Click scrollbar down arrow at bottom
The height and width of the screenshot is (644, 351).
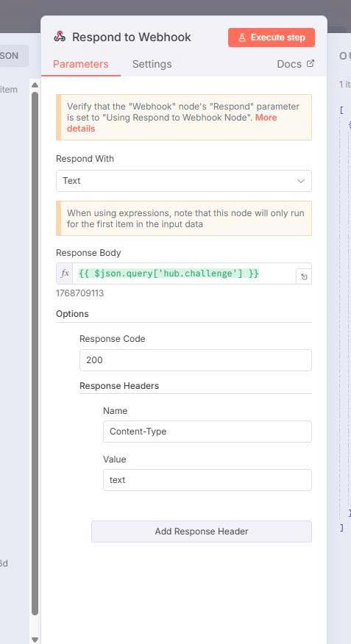35,640
